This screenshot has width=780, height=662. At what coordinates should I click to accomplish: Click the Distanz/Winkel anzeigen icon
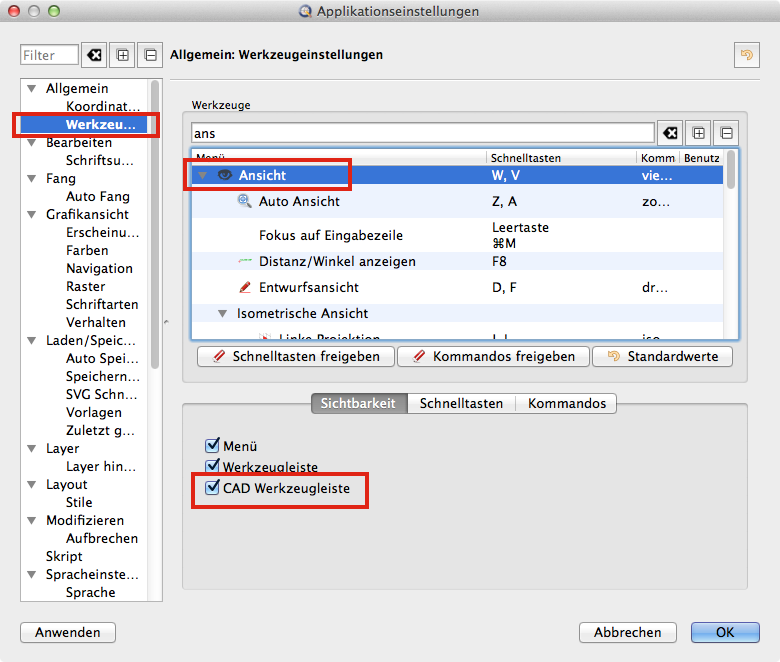(244, 261)
